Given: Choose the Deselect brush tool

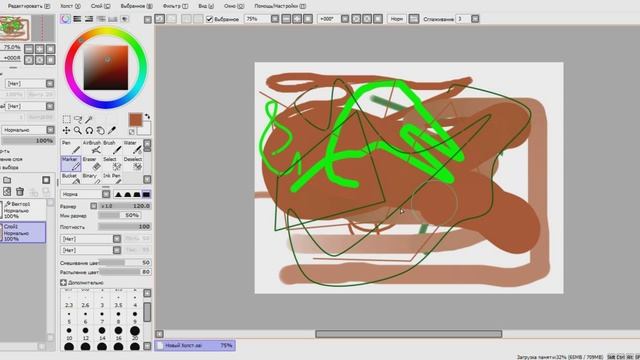Looking at the screenshot, I should click(x=132, y=164).
